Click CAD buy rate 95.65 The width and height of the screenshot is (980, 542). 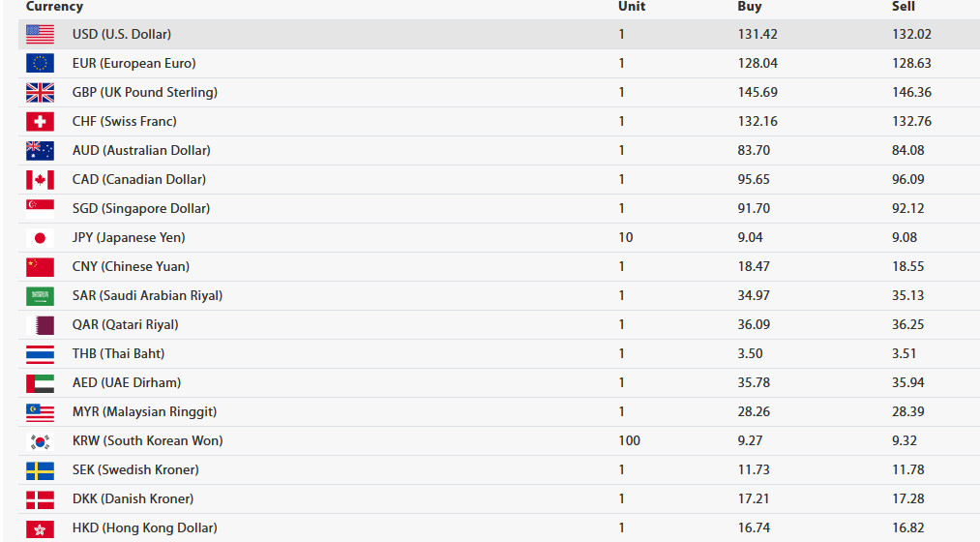click(754, 179)
